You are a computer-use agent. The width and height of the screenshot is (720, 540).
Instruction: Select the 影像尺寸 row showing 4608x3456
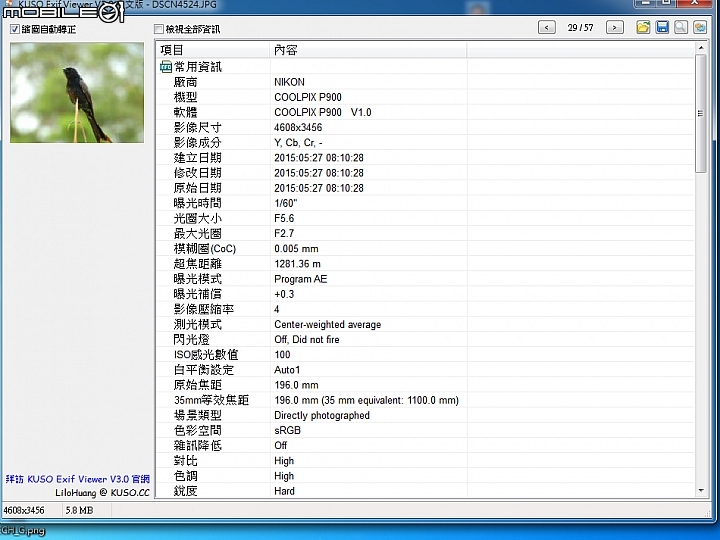click(x=425, y=128)
